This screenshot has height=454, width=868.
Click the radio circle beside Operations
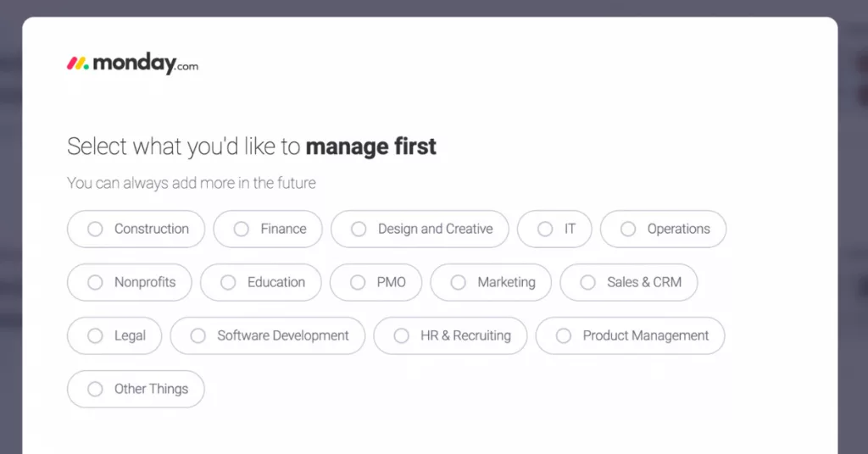tap(628, 229)
